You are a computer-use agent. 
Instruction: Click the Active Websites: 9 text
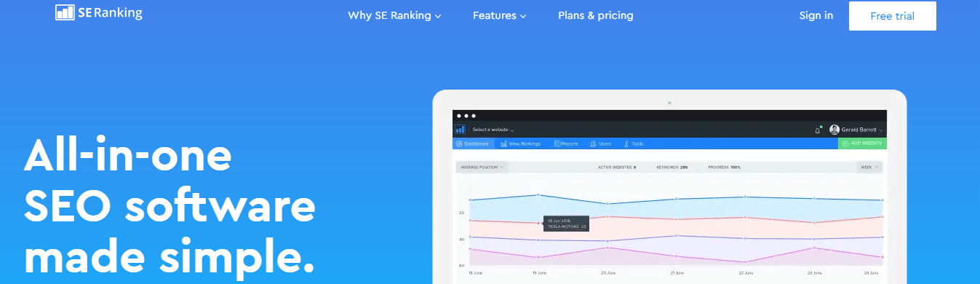pyautogui.click(x=617, y=167)
